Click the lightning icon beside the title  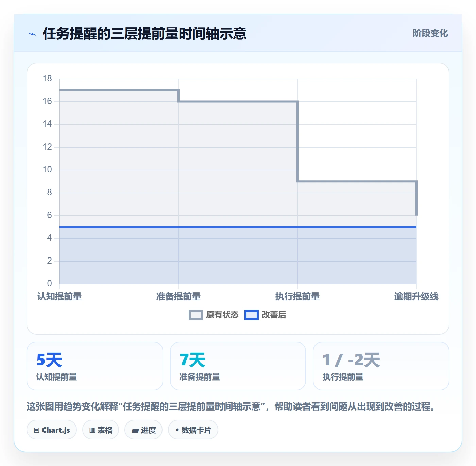32,34
